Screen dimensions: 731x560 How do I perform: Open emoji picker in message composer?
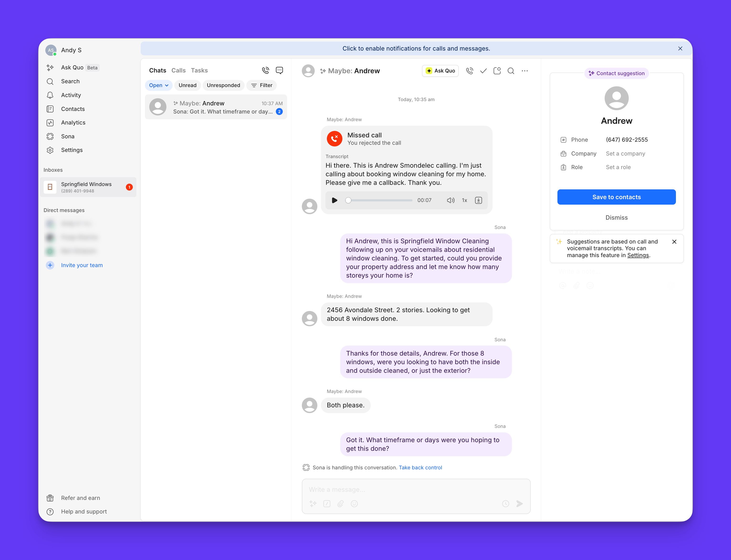coord(354,504)
